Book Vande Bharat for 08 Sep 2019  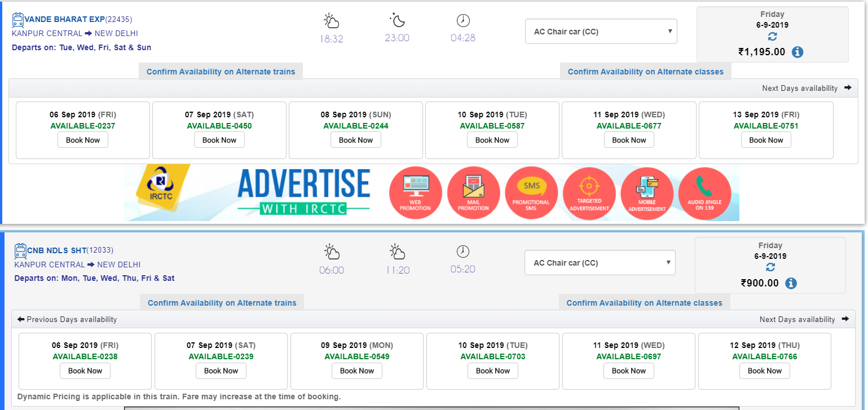tap(356, 140)
